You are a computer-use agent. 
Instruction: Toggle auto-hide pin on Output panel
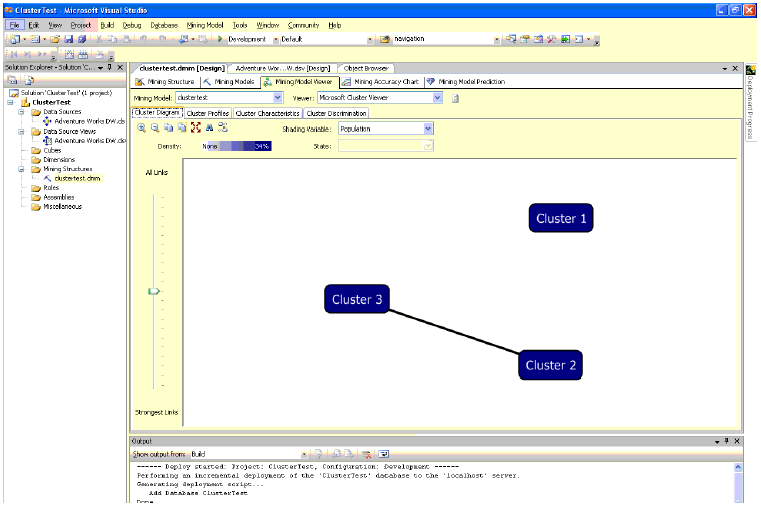[x=727, y=441]
